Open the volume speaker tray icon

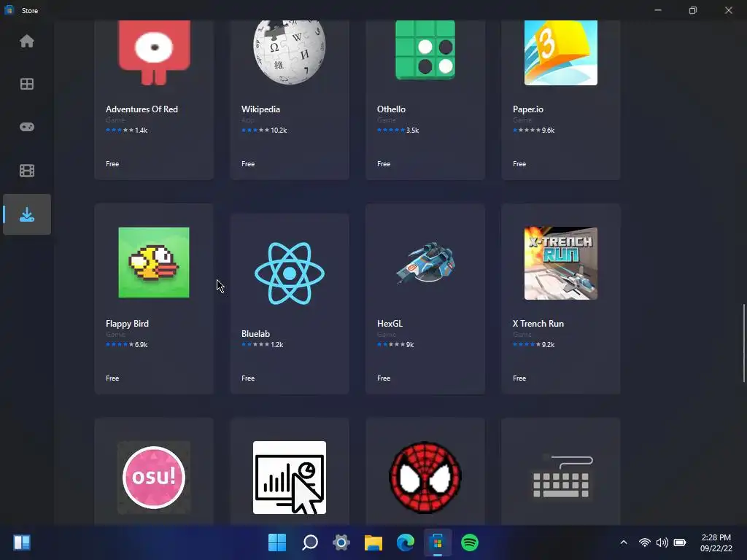tap(662, 542)
